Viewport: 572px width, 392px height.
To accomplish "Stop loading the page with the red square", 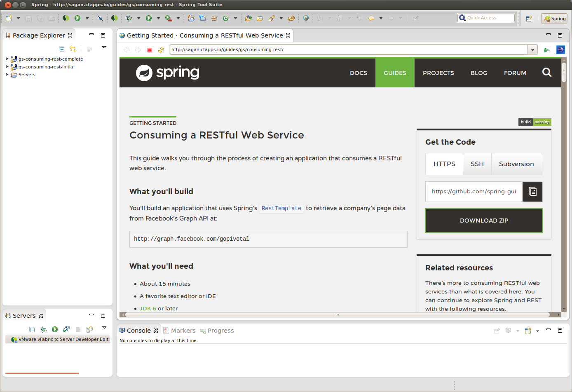I will [149, 49].
